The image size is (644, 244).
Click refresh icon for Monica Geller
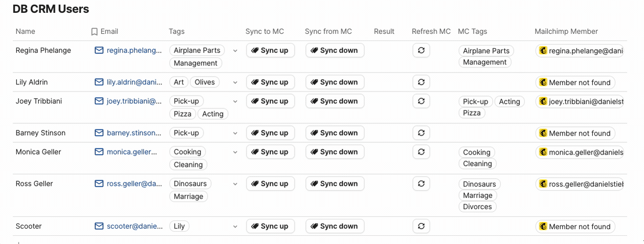point(421,152)
